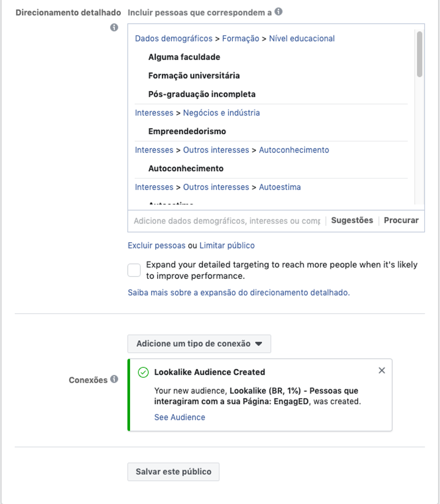
Task: Click the 'Excluir pessoas' link
Action: 157,246
